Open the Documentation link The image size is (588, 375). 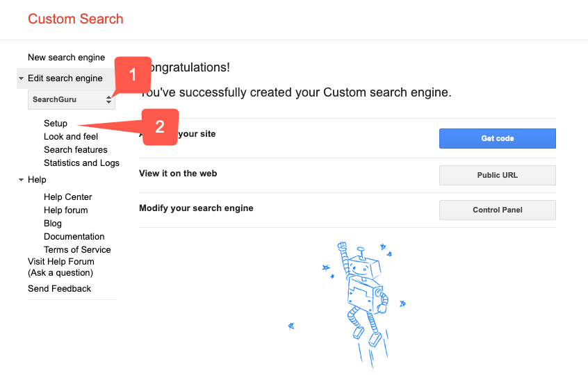pos(74,236)
